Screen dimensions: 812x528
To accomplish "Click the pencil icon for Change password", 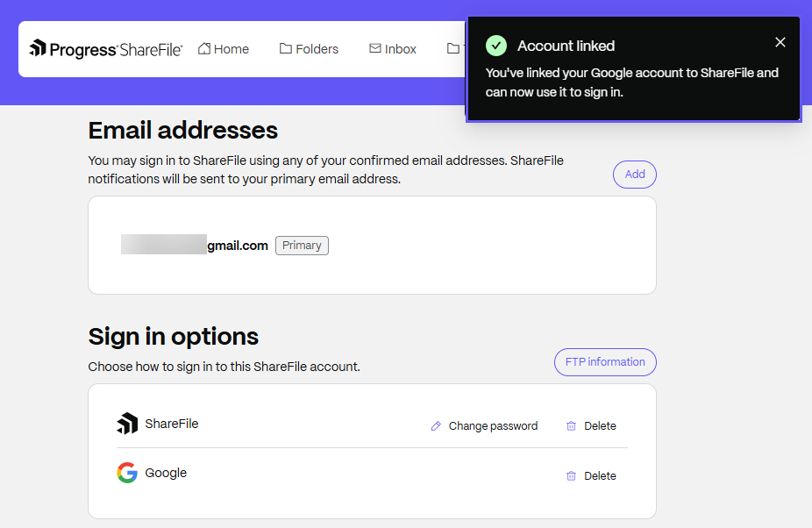I will (x=436, y=426).
